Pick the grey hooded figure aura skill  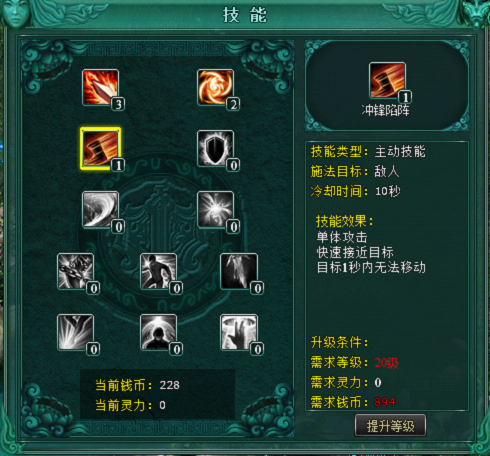tap(158, 332)
